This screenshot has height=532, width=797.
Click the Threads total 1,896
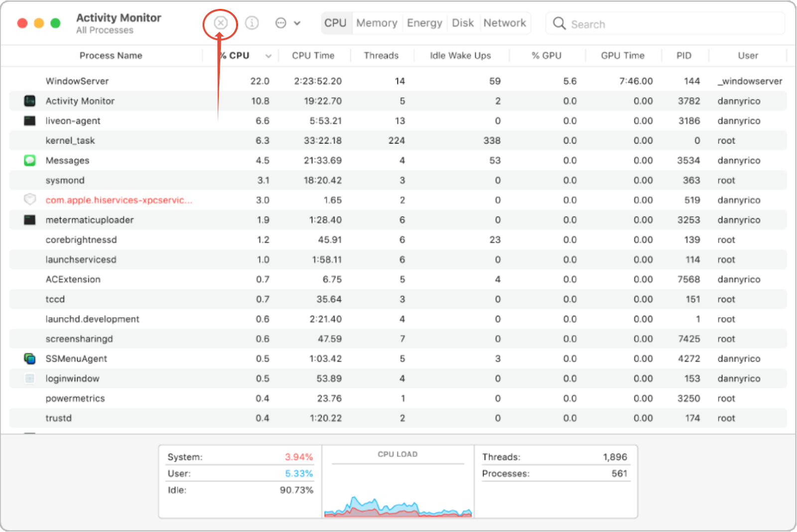point(615,457)
